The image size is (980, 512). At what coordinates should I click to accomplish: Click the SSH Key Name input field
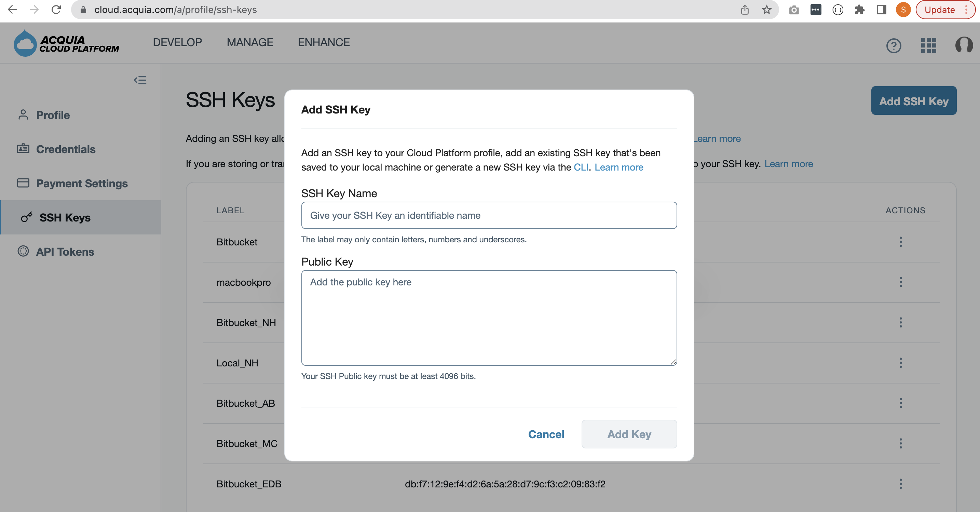click(489, 215)
